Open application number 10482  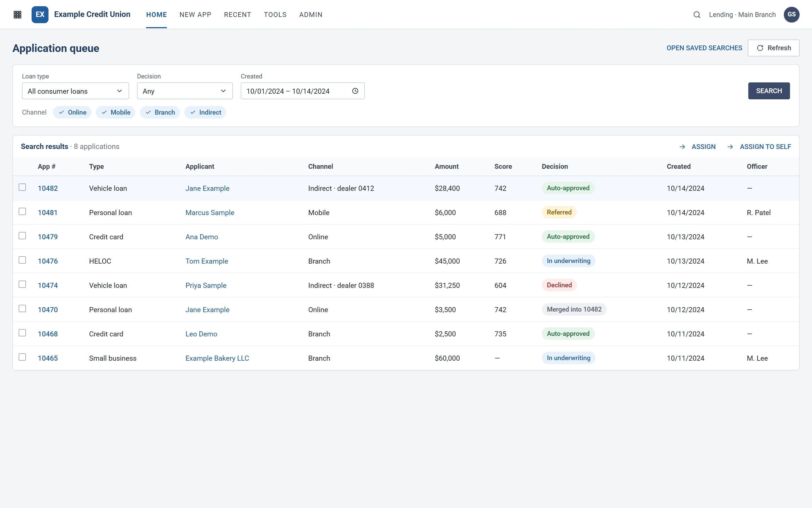click(48, 189)
